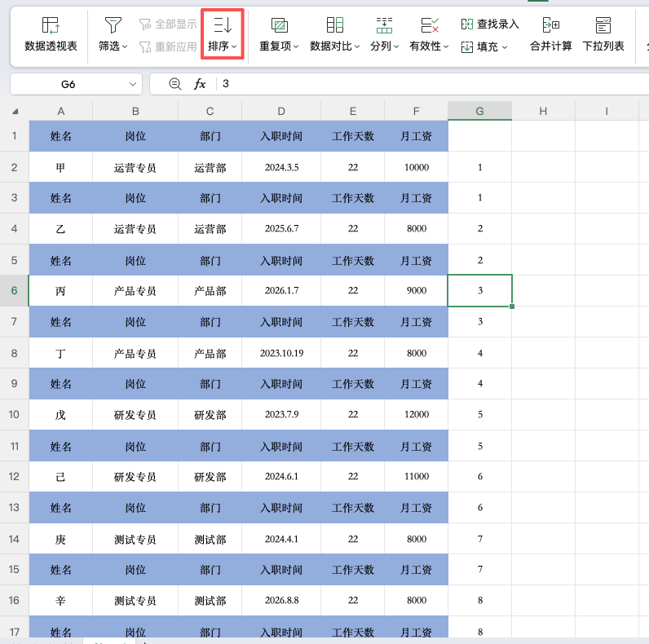The height and width of the screenshot is (644, 649).
Task: Select column A header
Action: [61, 111]
